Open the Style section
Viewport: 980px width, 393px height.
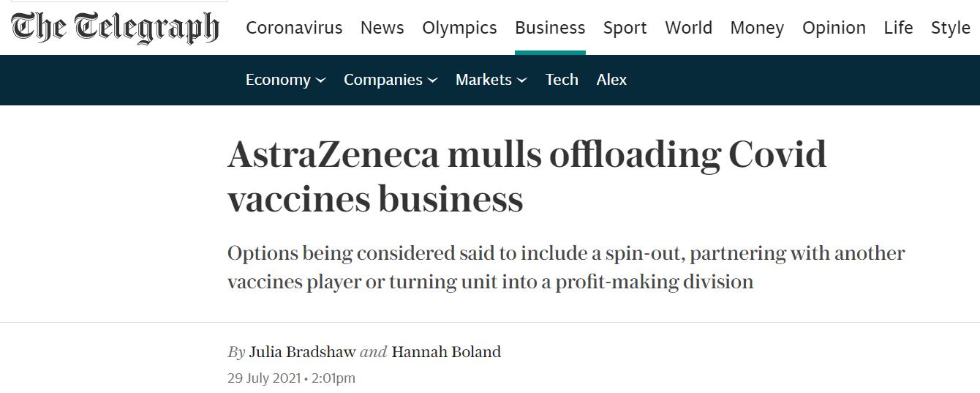point(951,28)
